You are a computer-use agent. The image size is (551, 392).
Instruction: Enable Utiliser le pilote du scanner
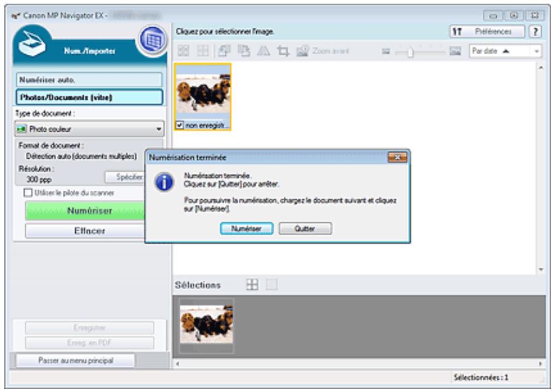point(28,193)
